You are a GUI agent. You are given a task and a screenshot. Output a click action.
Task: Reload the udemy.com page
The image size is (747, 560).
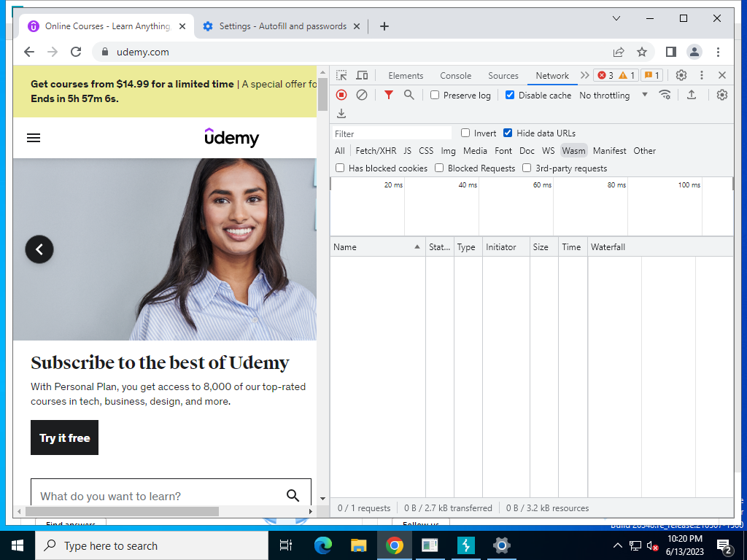tap(76, 52)
